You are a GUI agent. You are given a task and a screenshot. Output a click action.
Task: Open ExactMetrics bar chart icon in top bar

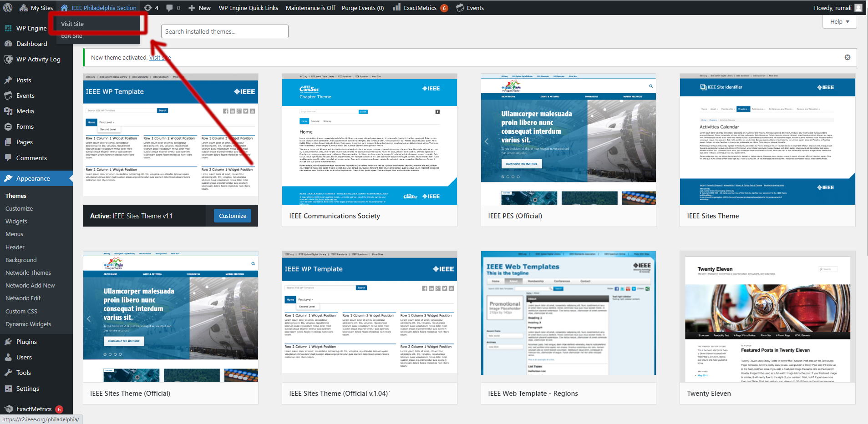pyautogui.click(x=396, y=7)
